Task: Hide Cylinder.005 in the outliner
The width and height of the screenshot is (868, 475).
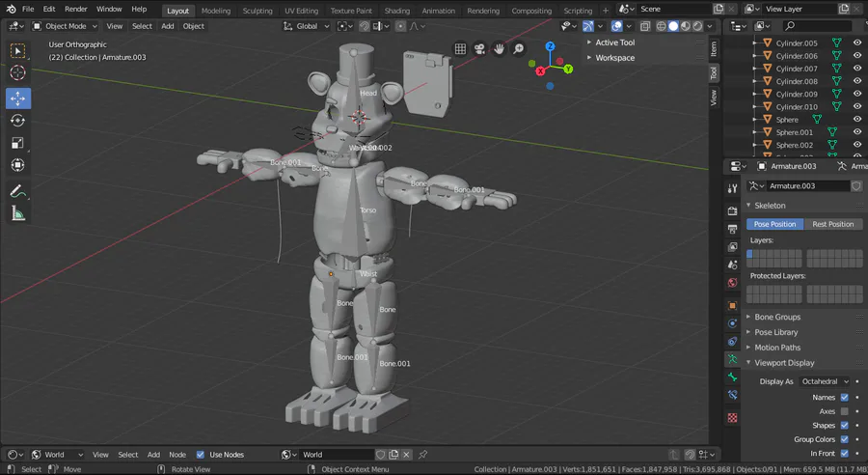Action: (857, 42)
